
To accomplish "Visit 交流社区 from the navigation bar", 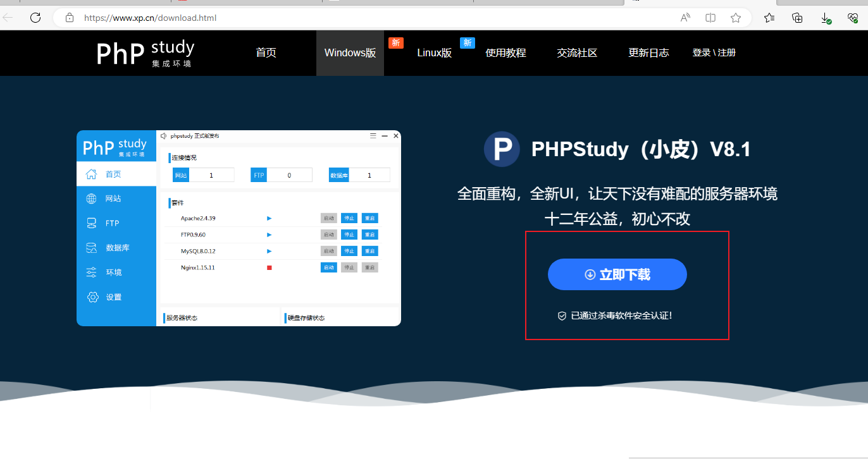I will coord(577,53).
